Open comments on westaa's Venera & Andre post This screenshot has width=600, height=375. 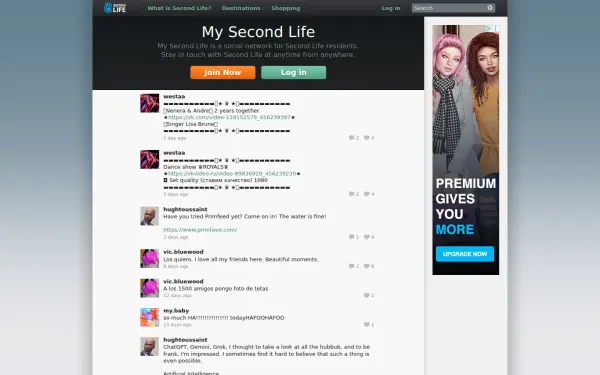pyautogui.click(x=354, y=138)
